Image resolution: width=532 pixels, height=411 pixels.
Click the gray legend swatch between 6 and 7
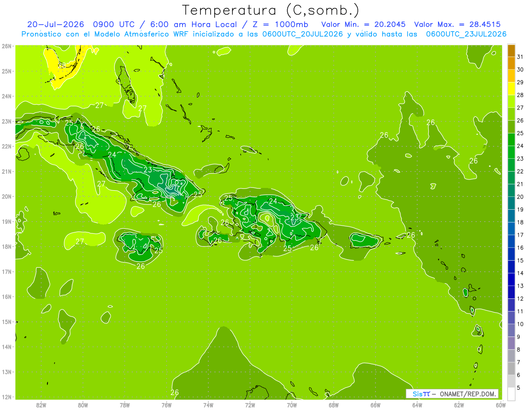[511, 369]
